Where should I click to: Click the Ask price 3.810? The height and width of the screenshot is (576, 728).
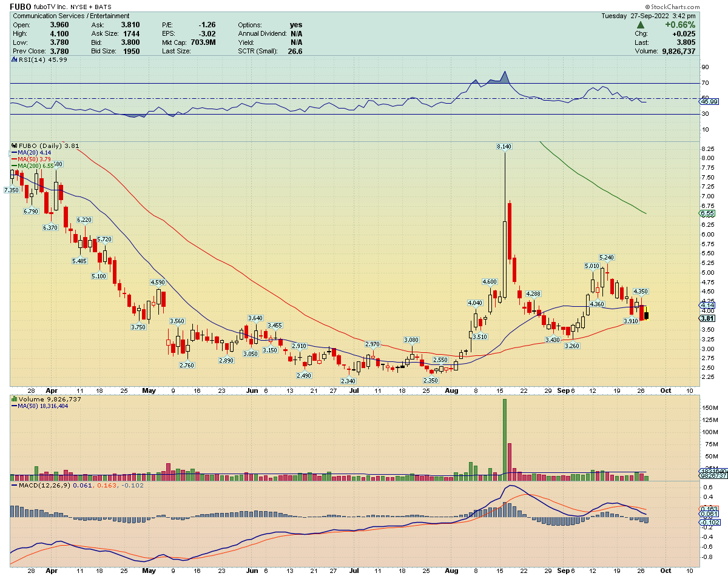(130, 25)
